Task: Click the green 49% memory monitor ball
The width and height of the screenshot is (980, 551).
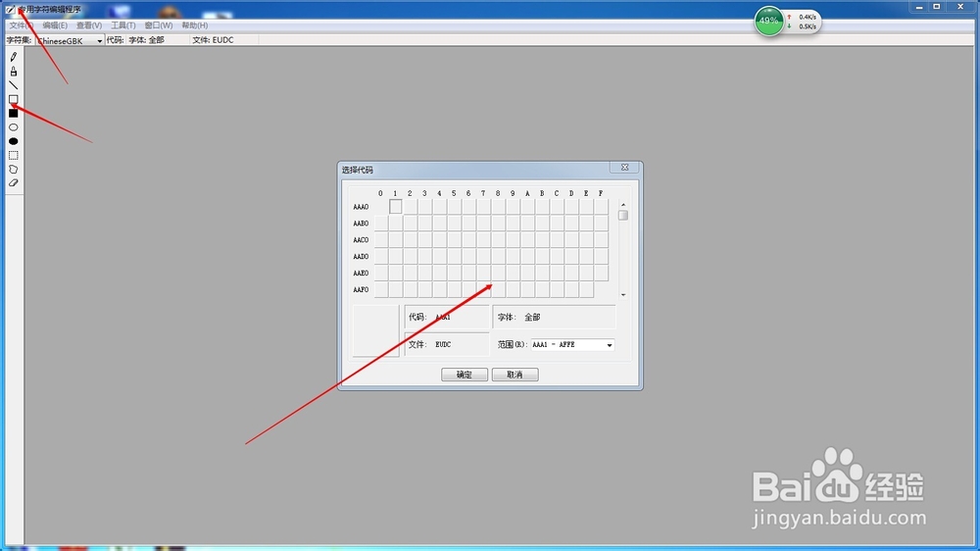Action: [768, 21]
